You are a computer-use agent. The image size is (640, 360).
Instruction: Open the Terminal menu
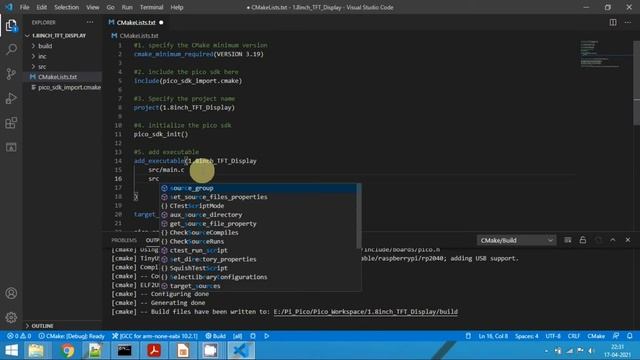(x=151, y=7)
